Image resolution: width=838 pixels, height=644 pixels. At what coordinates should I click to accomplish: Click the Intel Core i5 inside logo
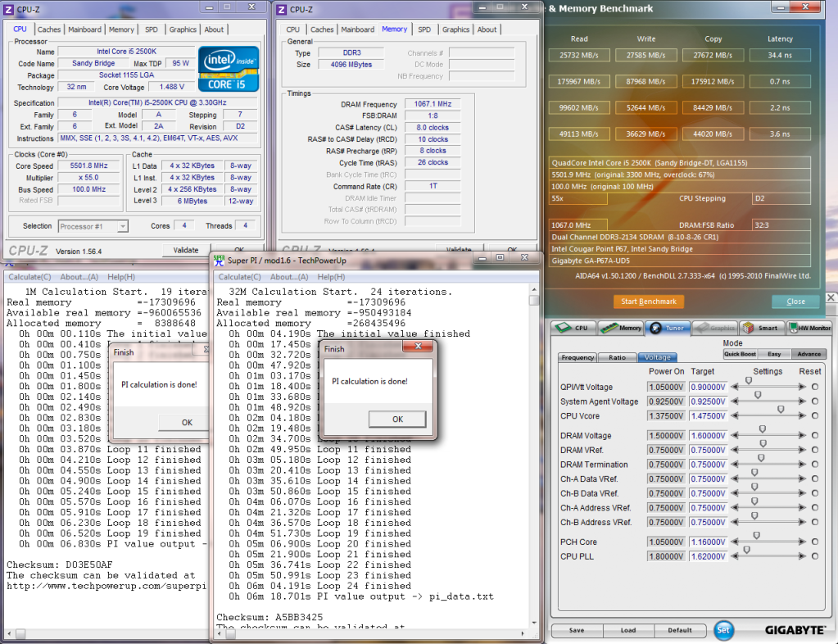click(229, 69)
